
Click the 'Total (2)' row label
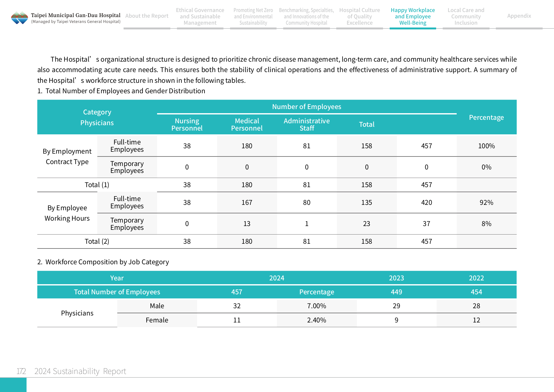(x=97, y=241)
